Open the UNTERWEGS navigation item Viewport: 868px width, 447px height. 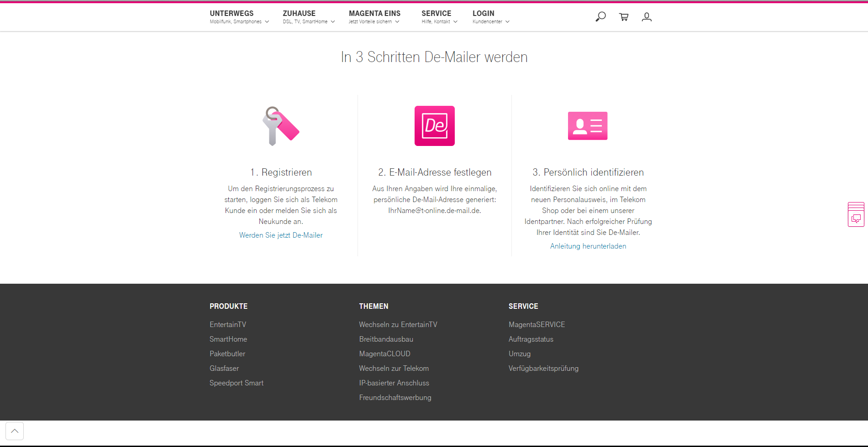[x=232, y=13]
